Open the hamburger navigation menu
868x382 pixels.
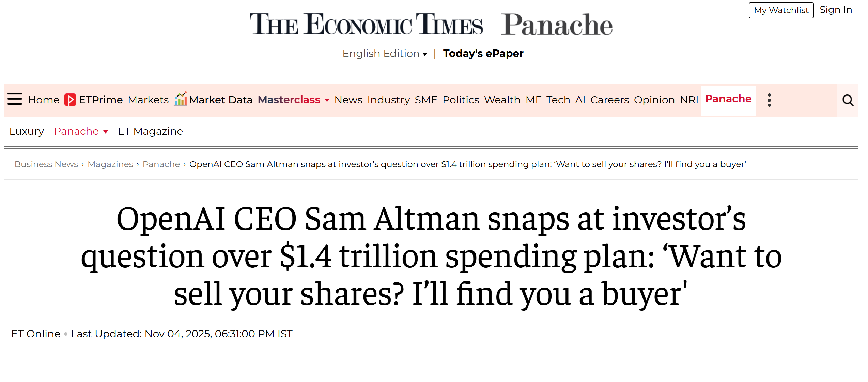click(x=15, y=99)
